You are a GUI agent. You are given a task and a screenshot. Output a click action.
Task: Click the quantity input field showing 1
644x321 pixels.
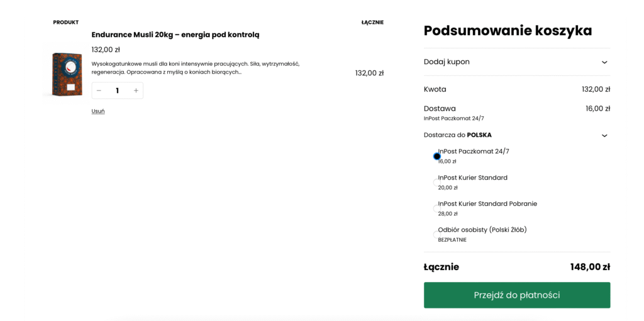point(117,90)
